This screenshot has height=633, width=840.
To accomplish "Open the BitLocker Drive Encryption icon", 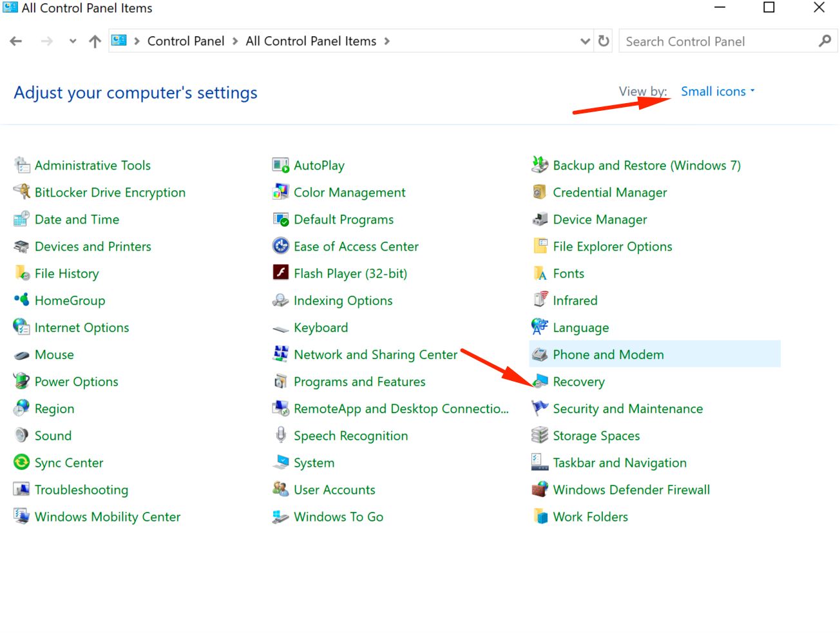I will (x=22, y=192).
